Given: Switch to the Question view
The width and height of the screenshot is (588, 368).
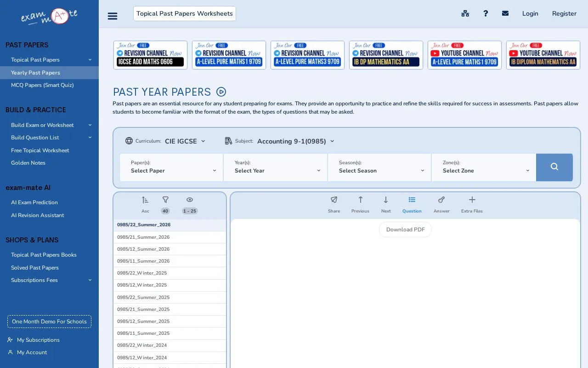Looking at the screenshot, I should point(412,204).
